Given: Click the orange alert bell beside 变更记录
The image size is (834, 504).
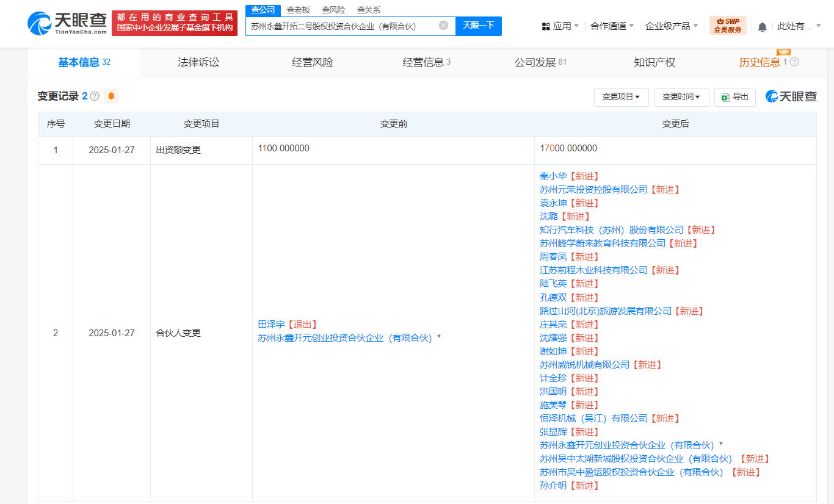Looking at the screenshot, I should coord(111,96).
